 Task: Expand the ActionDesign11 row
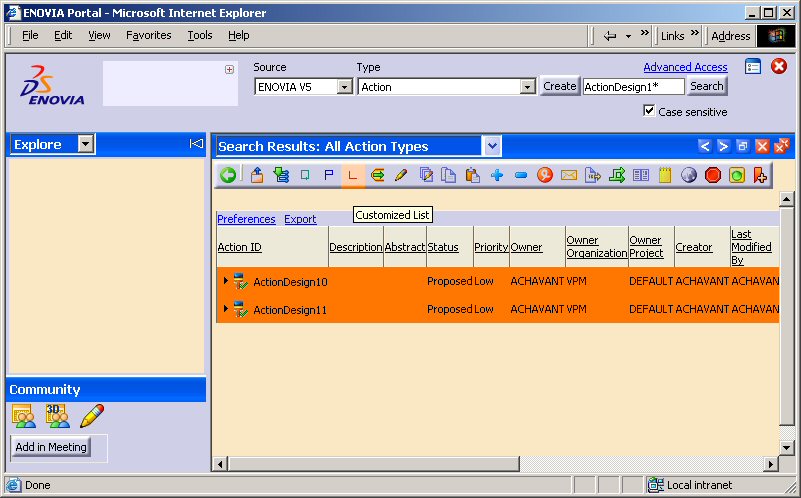225,309
